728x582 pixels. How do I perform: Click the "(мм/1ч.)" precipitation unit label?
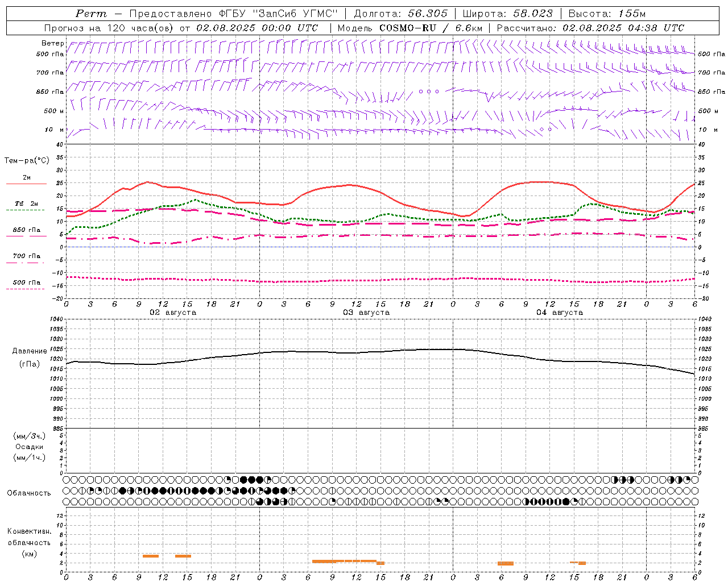30,458
